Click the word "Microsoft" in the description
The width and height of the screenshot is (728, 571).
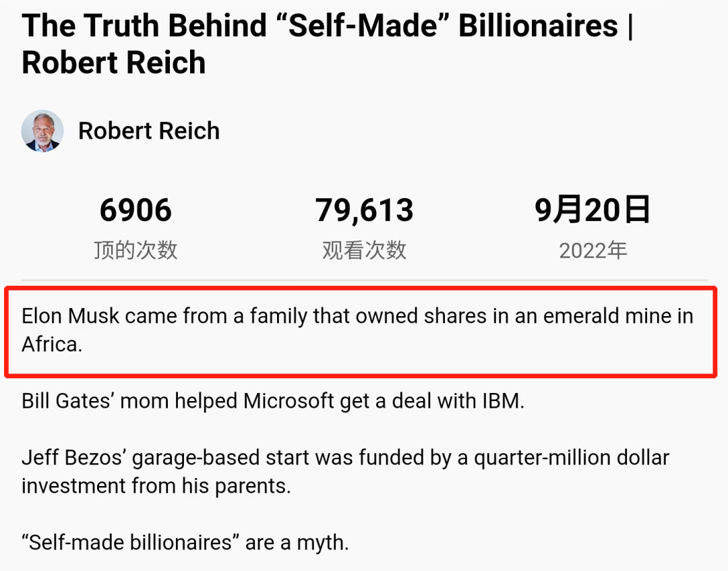coord(289,401)
